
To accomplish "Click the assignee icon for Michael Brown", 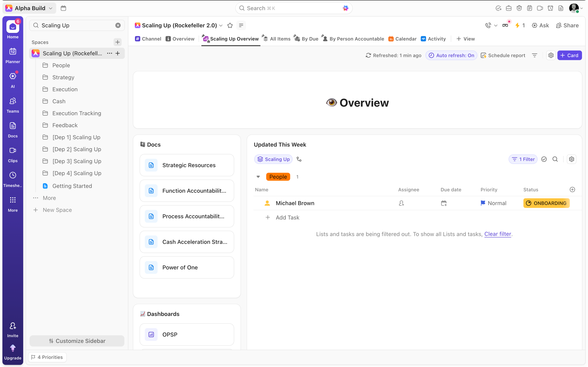I will 401,203.
